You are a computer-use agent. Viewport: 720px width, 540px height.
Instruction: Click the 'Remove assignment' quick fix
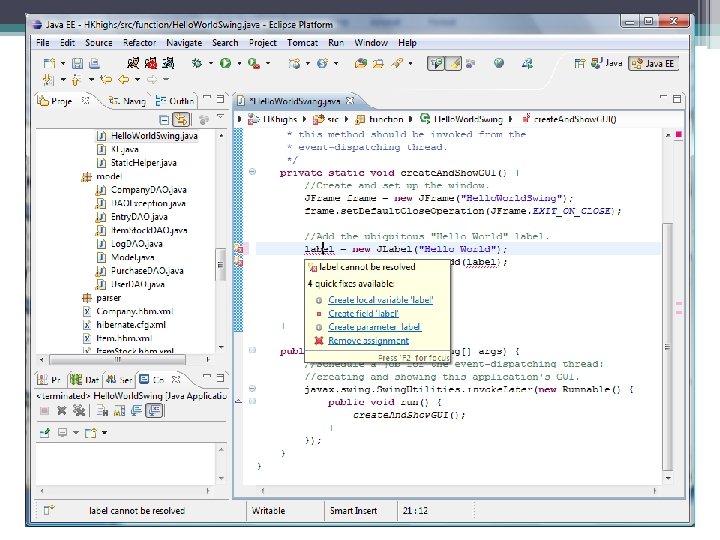click(x=368, y=341)
